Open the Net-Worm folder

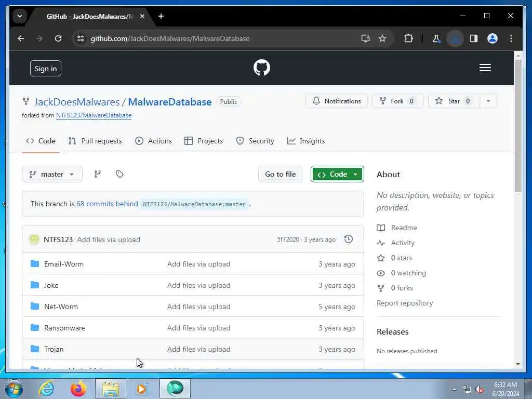61,307
